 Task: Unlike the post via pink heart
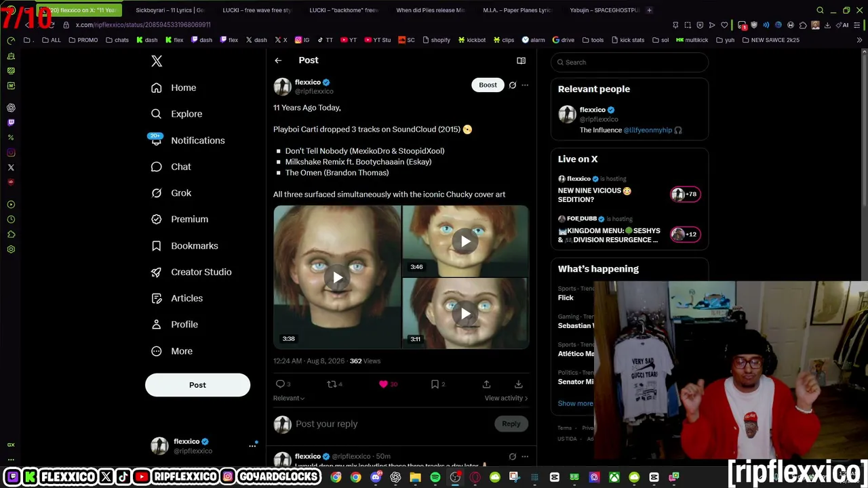pyautogui.click(x=383, y=384)
